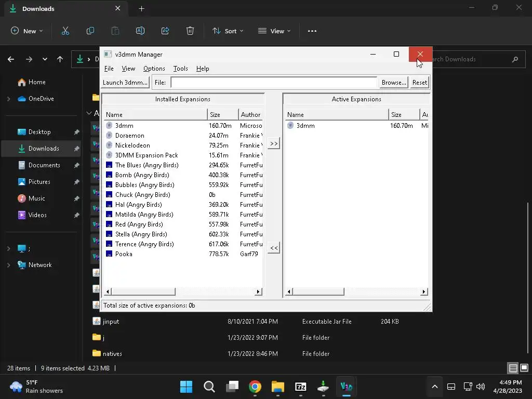Viewport: 532px width, 399px height.
Task: Click the network icon in system tray
Action: [468, 387]
